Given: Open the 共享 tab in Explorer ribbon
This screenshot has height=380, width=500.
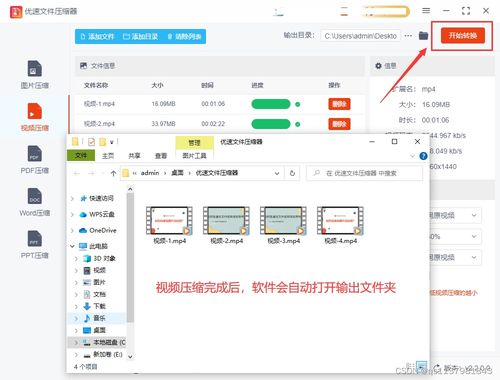Looking at the screenshot, I should click(134, 156).
